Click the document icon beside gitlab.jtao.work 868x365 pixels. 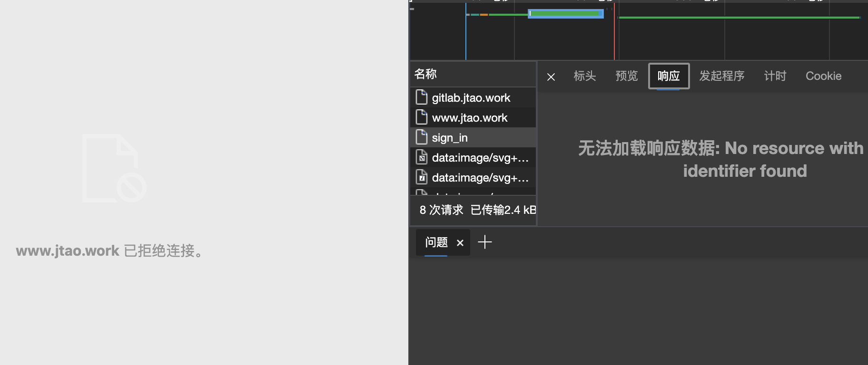pos(421,97)
